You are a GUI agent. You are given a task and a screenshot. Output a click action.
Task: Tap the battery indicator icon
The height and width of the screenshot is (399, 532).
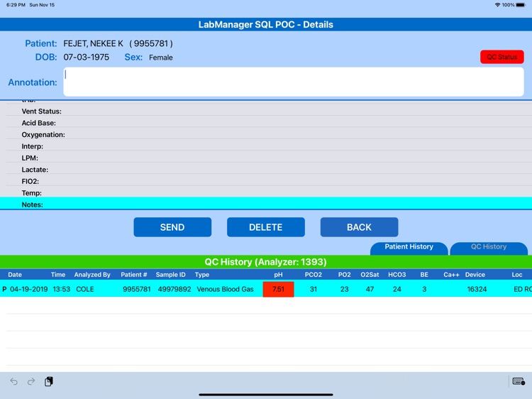click(x=521, y=5)
